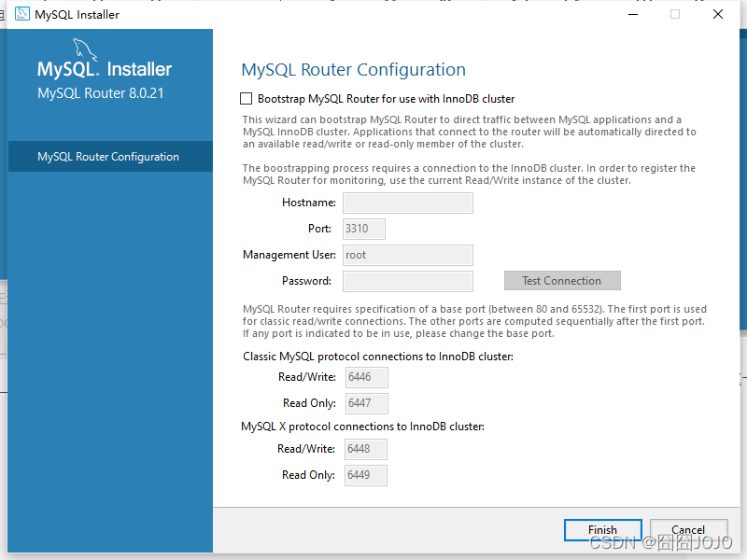This screenshot has height=560, width=747.
Task: Click the Cancel button
Action: (688, 530)
